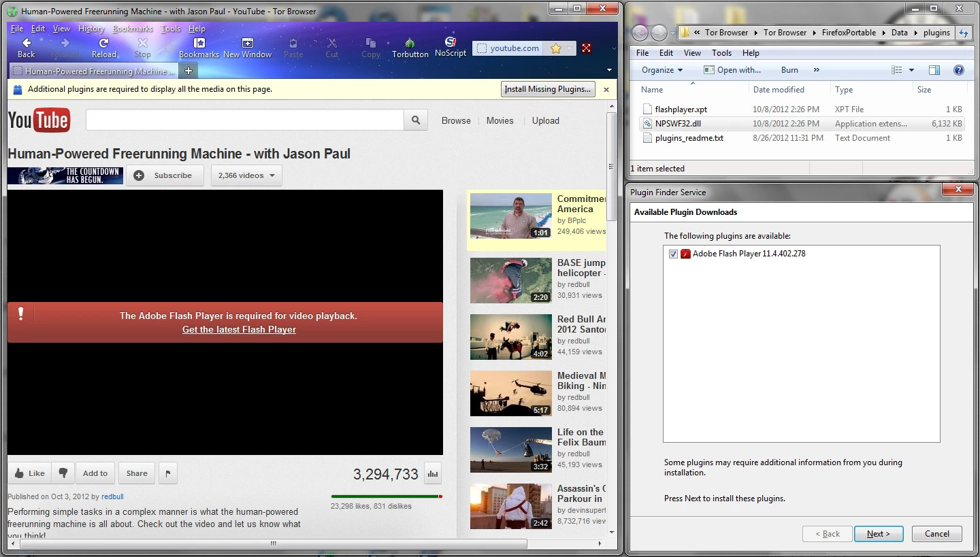
Task: Click red icon next to star in Tor toolbar
Action: pos(586,48)
